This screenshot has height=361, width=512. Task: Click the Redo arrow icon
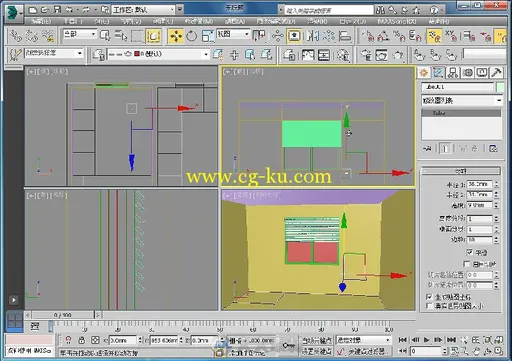tap(86, 10)
